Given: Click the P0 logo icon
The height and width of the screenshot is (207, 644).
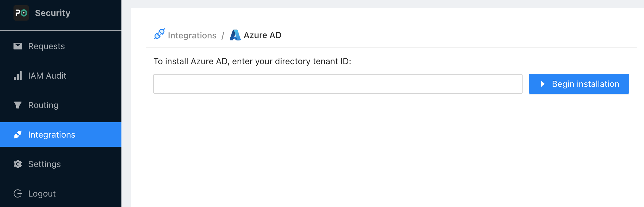Looking at the screenshot, I should click(21, 13).
